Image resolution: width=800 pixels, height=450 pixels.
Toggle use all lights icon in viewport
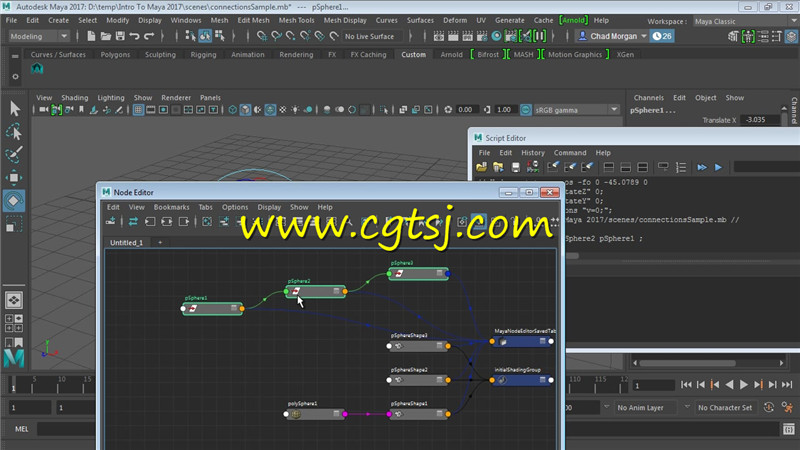pyautogui.click(x=295, y=110)
